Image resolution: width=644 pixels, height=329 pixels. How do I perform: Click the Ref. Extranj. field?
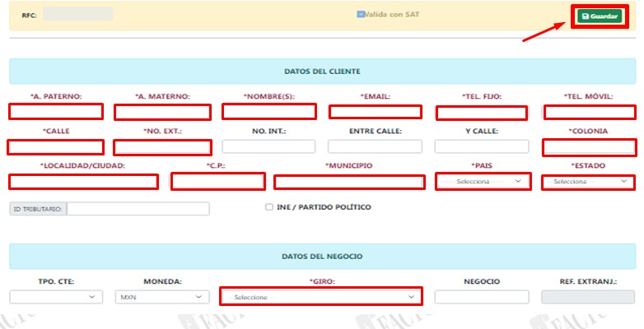(588, 297)
